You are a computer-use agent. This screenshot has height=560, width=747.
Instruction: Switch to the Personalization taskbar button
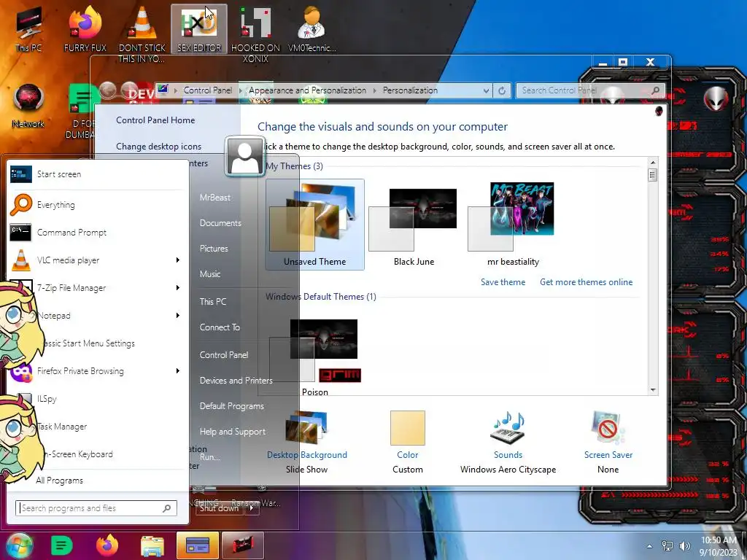(197, 545)
